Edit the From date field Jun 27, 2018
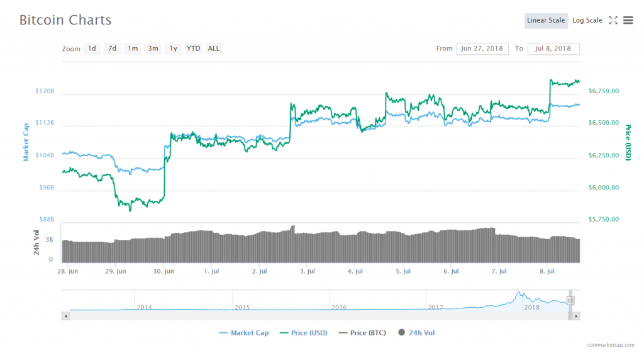The image size is (644, 355). coord(482,48)
